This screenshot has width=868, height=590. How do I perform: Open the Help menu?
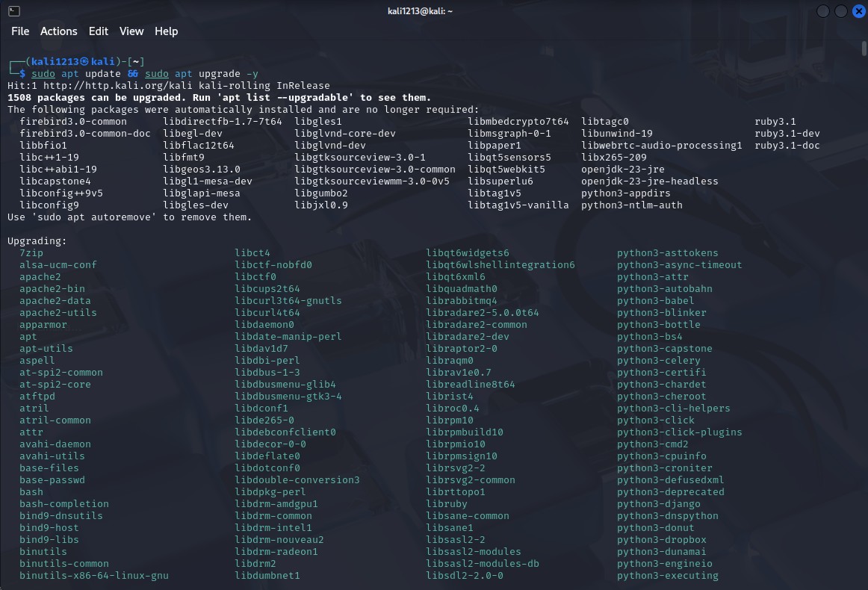(x=166, y=31)
